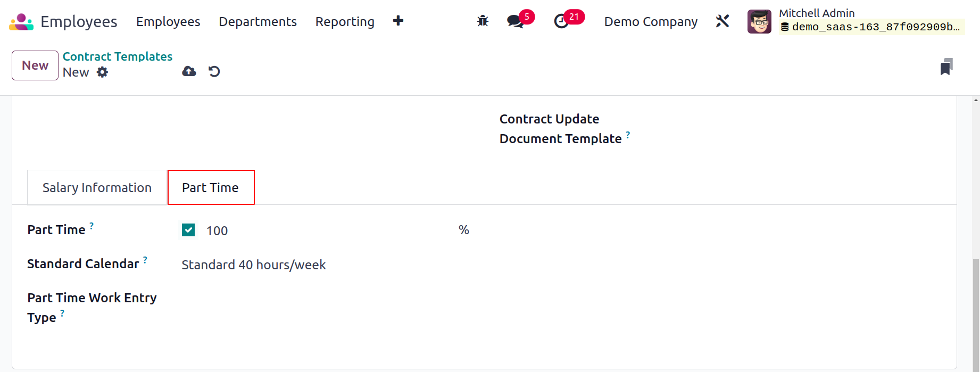Open the Contract Update Document Template dropdown
Viewport: 980px width, 372px height.
[x=798, y=129]
